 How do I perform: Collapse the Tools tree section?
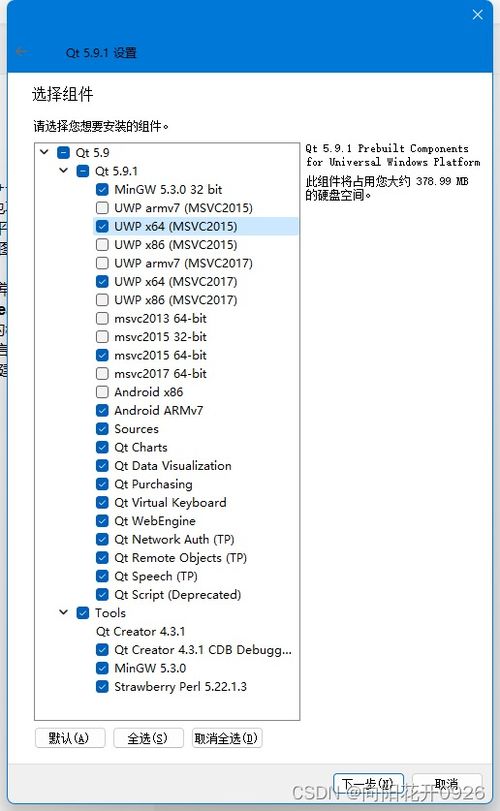tap(64, 612)
